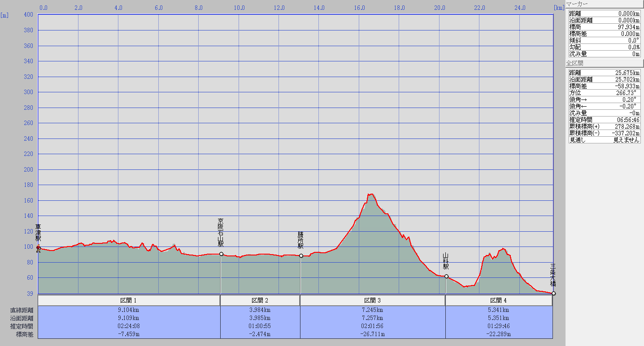Select the 山科駅 waypoint marker circle
644x346 pixels.
click(446, 277)
